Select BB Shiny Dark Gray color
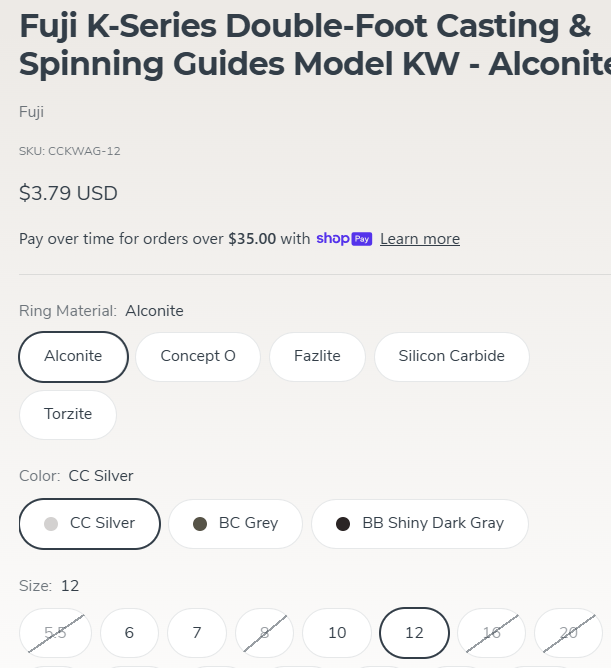Image resolution: width=611 pixels, height=668 pixels. pos(420,524)
